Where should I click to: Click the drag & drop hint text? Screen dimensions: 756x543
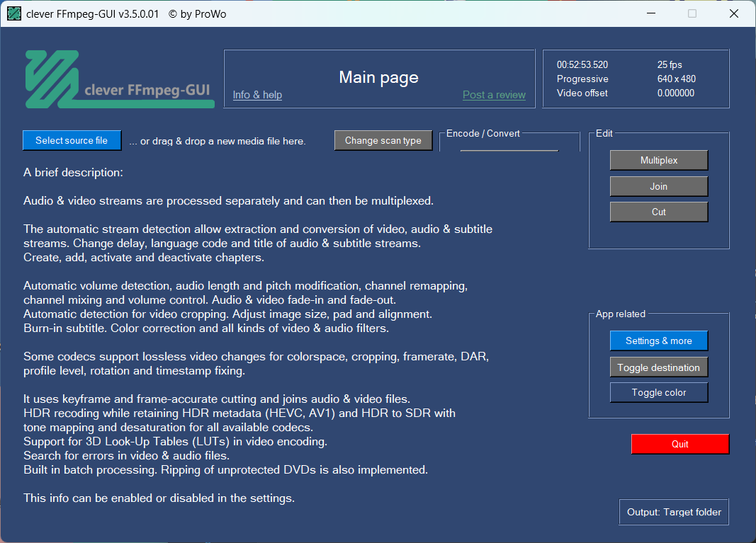218,141
